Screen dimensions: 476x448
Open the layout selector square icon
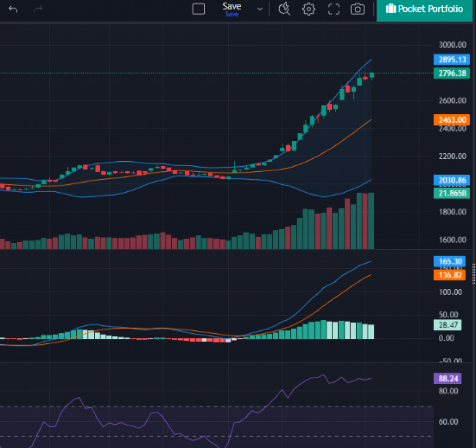coord(198,9)
